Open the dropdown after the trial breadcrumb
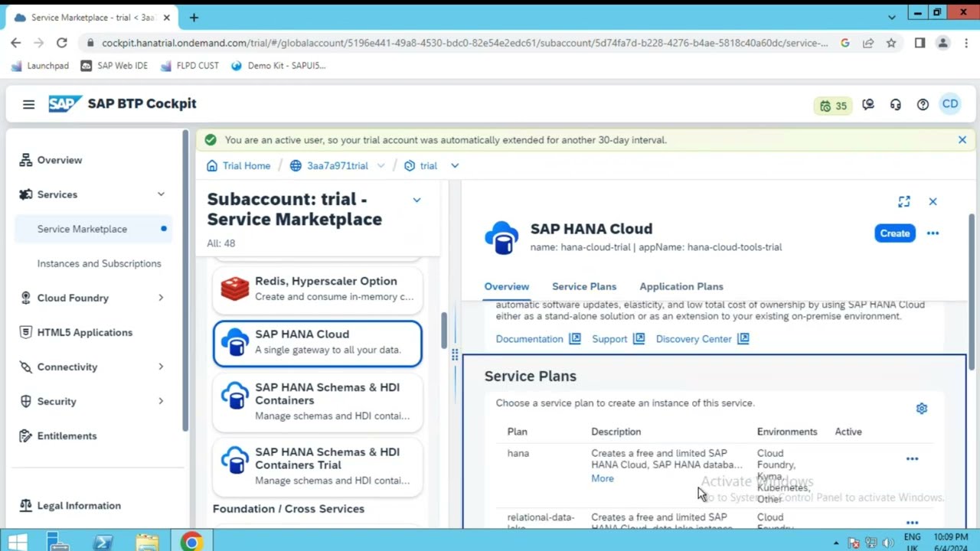 [455, 165]
